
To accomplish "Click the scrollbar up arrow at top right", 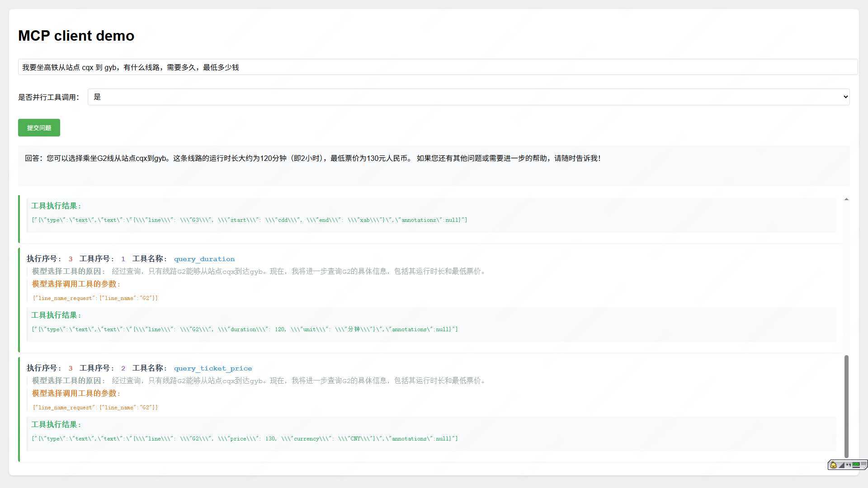I will pos(846,199).
